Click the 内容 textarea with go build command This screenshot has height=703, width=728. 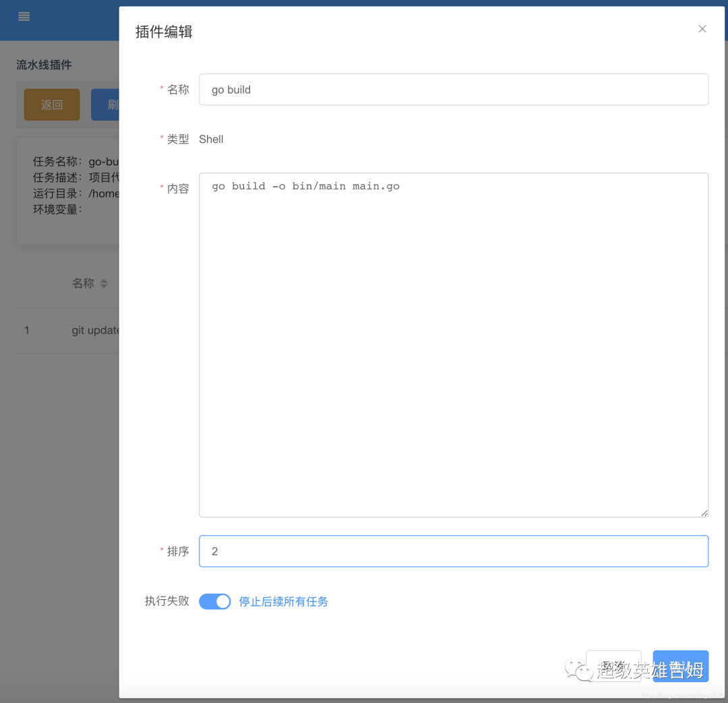(453, 344)
